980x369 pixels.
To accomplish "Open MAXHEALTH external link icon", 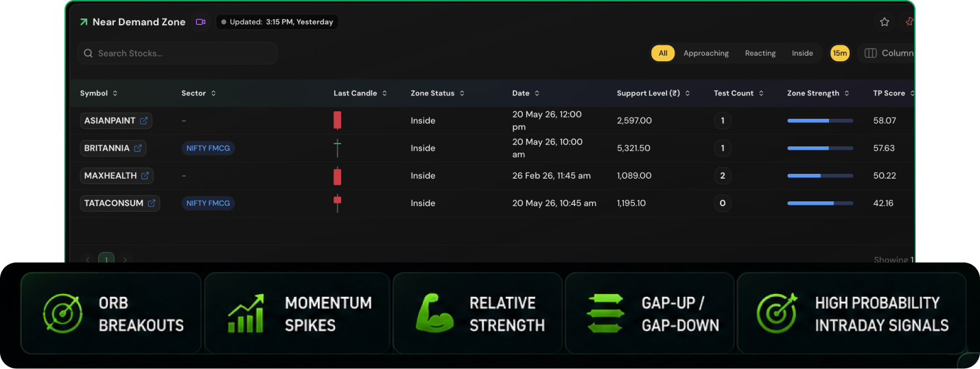I will tap(145, 176).
